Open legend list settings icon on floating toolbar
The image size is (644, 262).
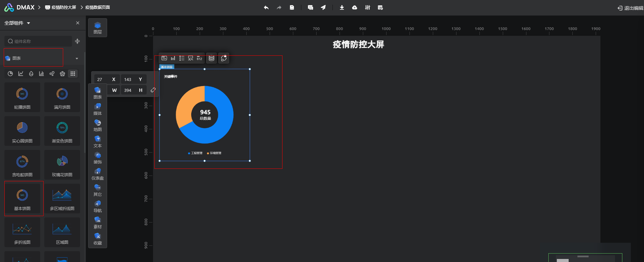pyautogui.click(x=182, y=58)
